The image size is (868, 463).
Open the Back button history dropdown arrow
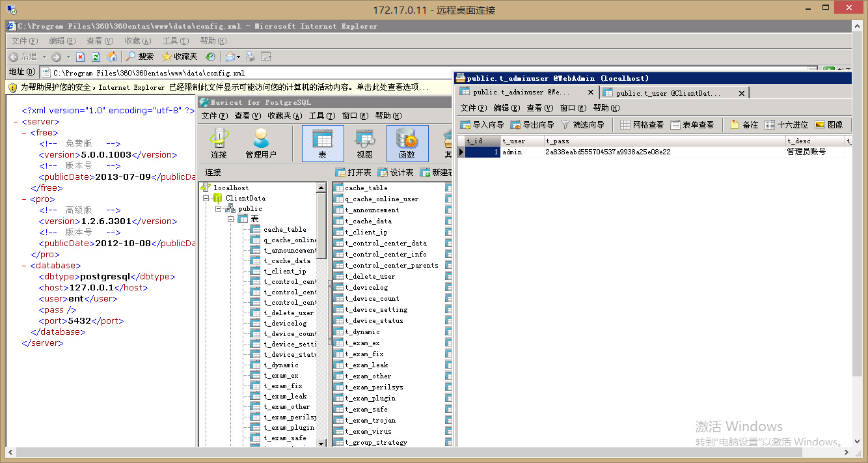[44, 57]
